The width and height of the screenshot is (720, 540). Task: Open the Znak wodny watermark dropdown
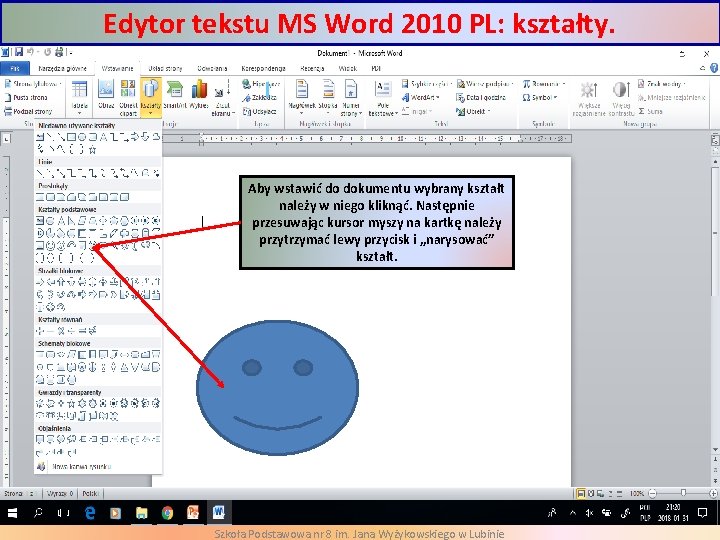661,84
